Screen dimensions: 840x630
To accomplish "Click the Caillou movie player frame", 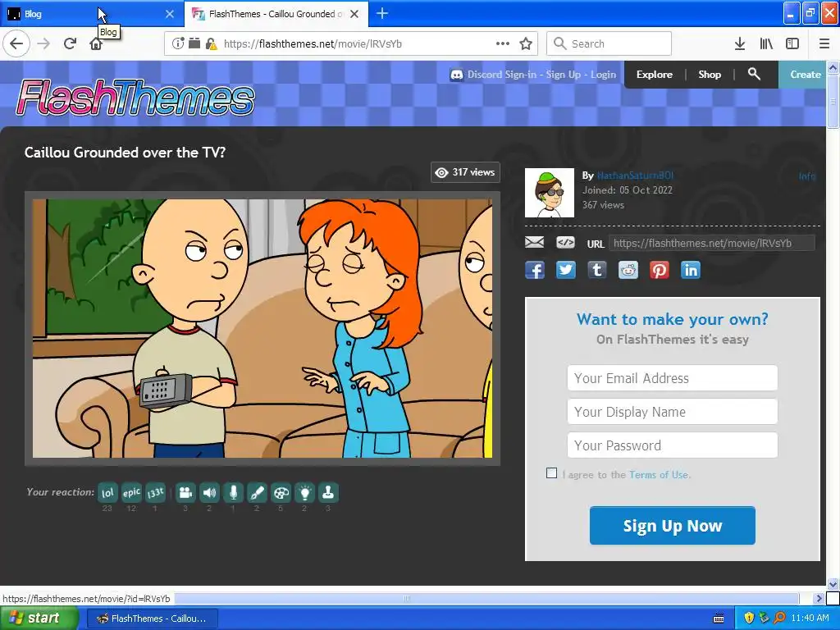I will 262,328.
